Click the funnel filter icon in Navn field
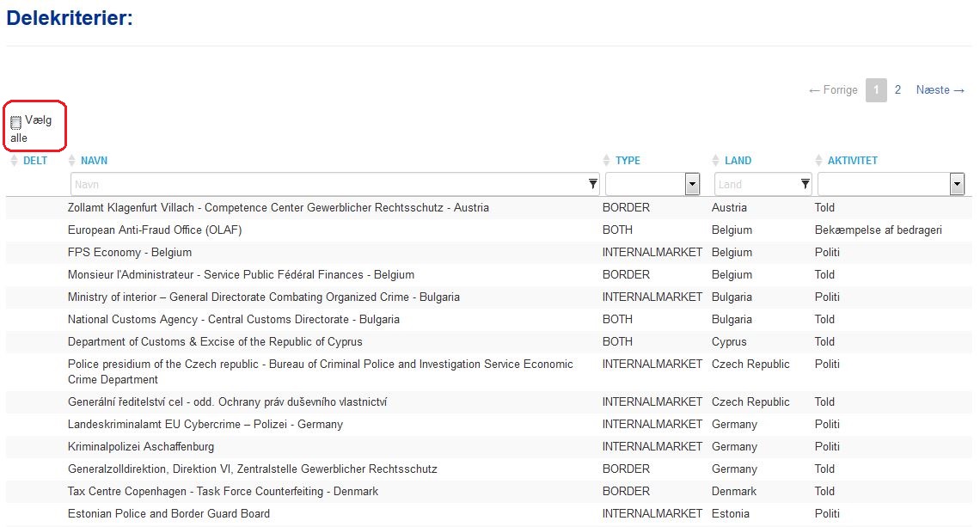The image size is (980, 527). click(592, 184)
